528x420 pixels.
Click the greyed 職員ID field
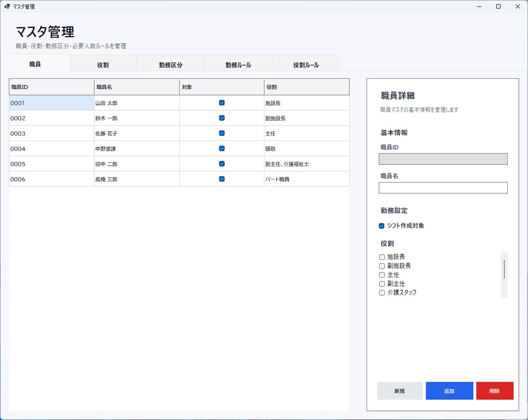(443, 159)
